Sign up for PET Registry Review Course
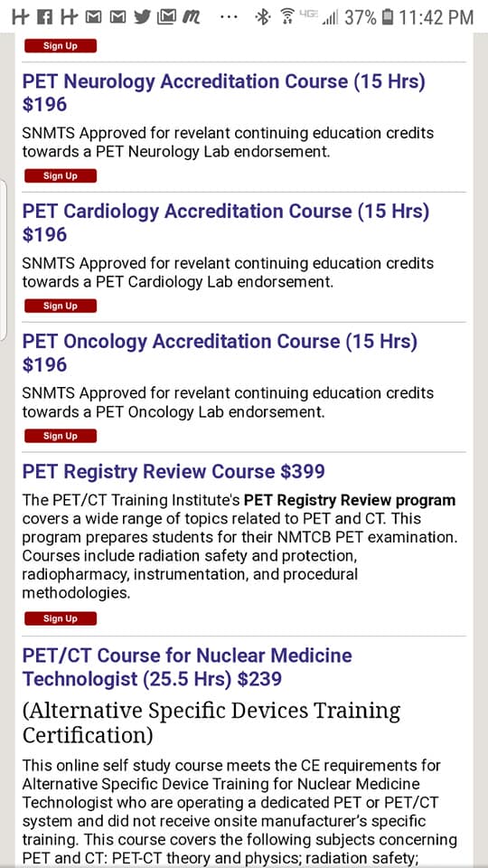 click(x=61, y=618)
